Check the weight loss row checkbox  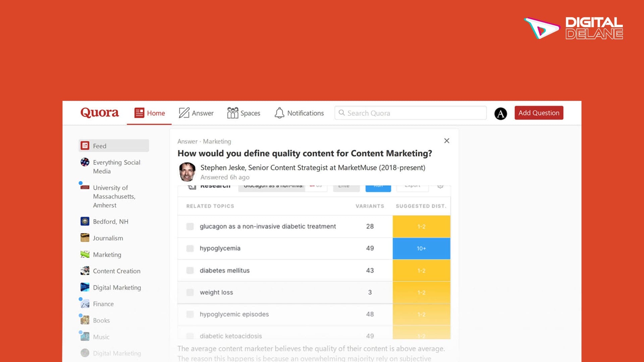(190, 293)
